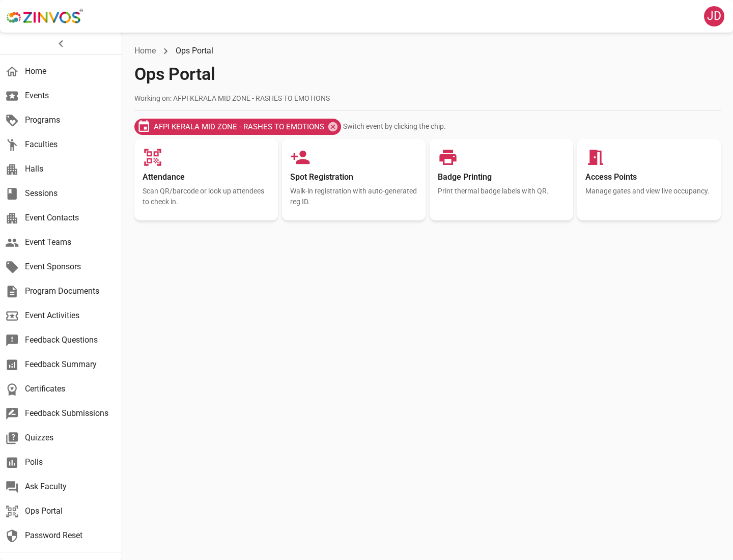
Task: Click the Ask Faculty chat bubbles icon
Action: (x=12, y=487)
